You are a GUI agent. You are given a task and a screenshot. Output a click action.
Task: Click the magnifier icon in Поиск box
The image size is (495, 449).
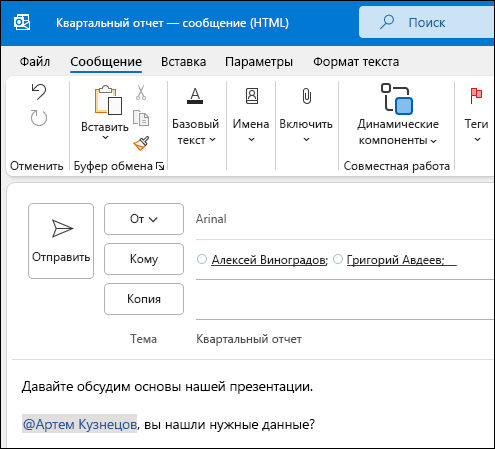387,22
